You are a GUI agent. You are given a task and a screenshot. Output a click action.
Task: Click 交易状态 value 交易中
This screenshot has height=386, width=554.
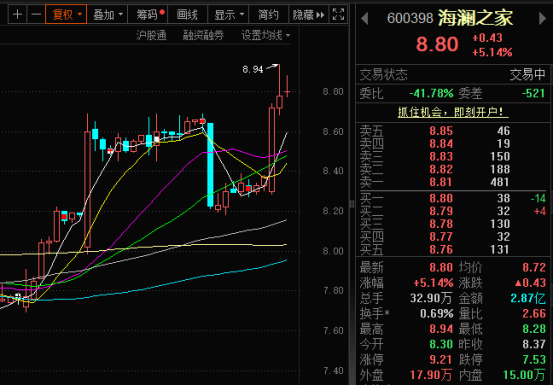528,75
